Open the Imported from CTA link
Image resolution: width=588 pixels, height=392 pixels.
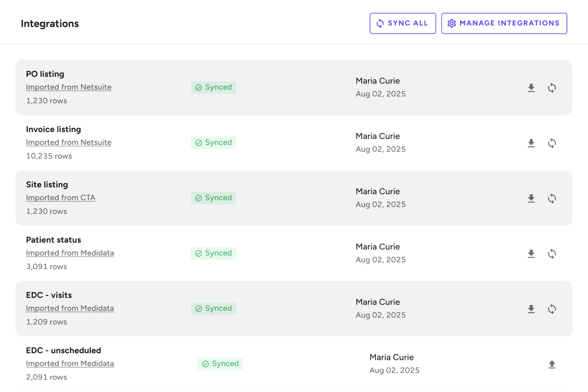coord(61,198)
